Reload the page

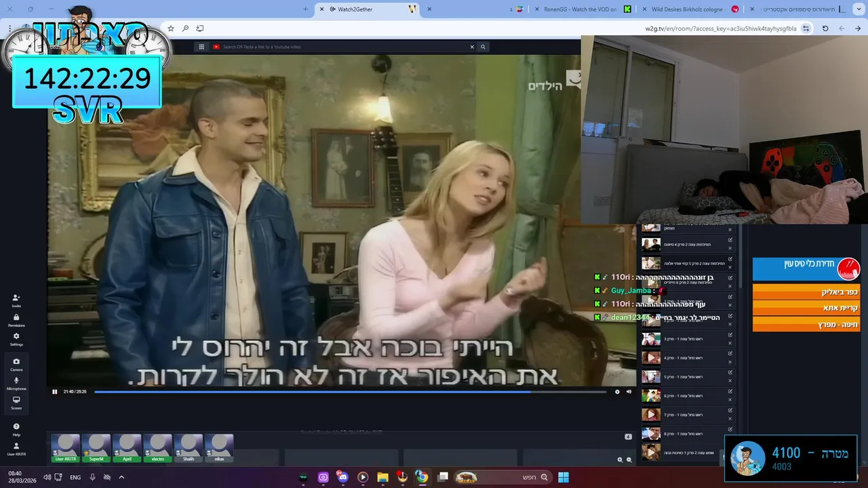pos(825,28)
